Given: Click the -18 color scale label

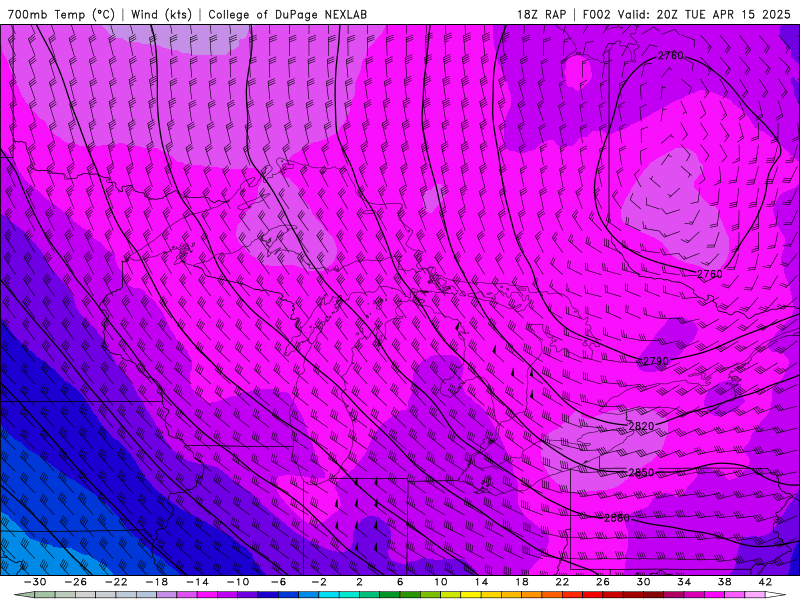Looking at the screenshot, I should click(x=157, y=582).
